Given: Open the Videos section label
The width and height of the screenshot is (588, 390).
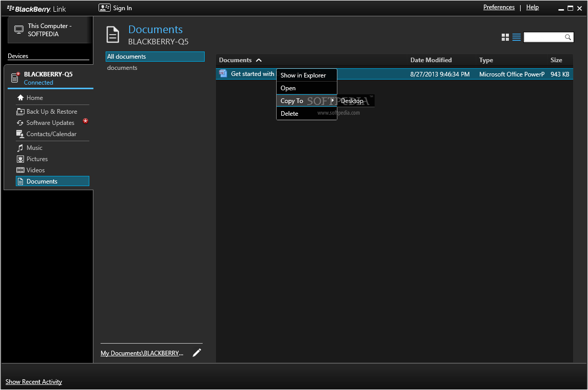Looking at the screenshot, I should point(36,170).
